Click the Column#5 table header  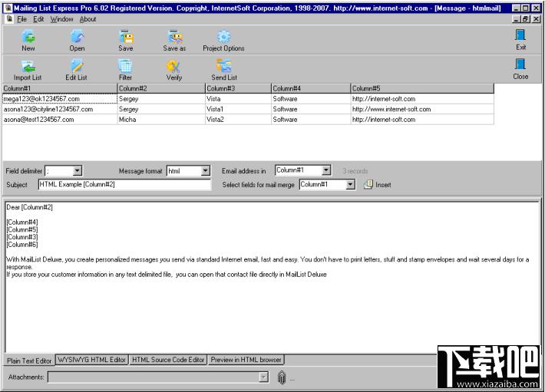coord(422,88)
